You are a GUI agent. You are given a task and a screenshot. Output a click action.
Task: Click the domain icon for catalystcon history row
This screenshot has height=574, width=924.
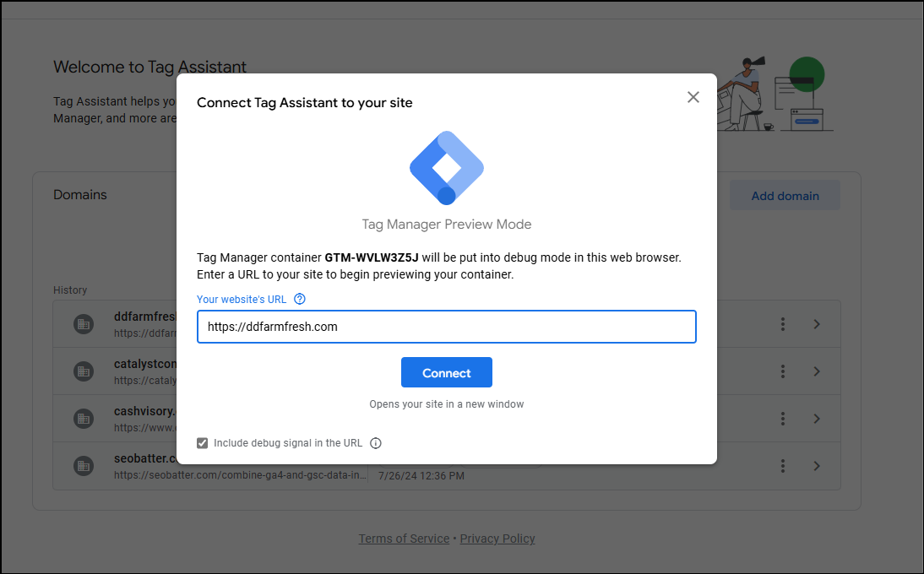(x=84, y=371)
